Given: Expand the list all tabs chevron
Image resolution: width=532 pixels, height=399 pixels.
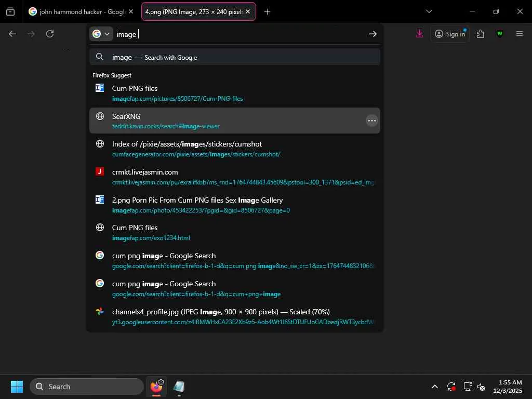Looking at the screenshot, I should (x=429, y=11).
